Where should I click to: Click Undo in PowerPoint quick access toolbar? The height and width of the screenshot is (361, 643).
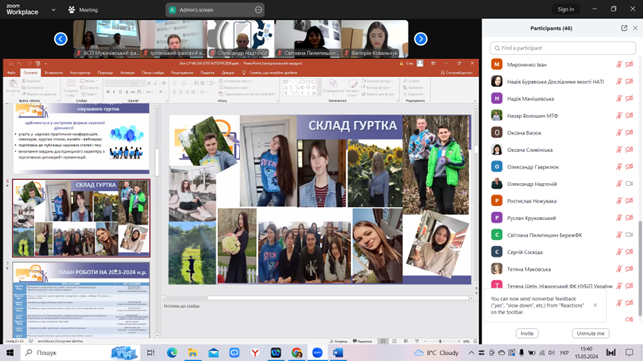(x=20, y=64)
